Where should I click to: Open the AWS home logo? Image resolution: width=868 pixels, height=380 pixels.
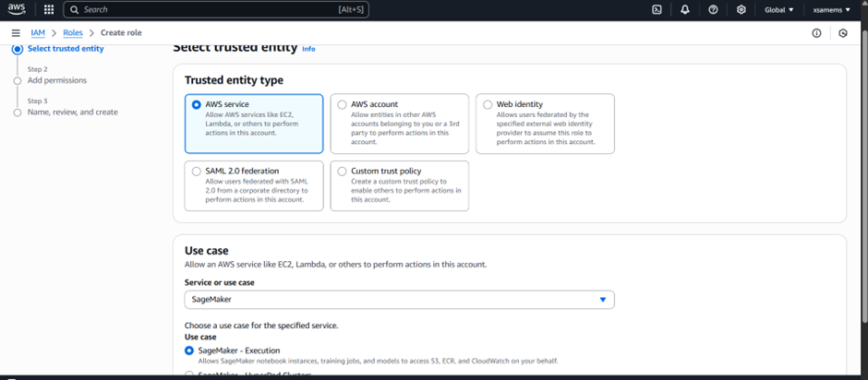tap(17, 9)
